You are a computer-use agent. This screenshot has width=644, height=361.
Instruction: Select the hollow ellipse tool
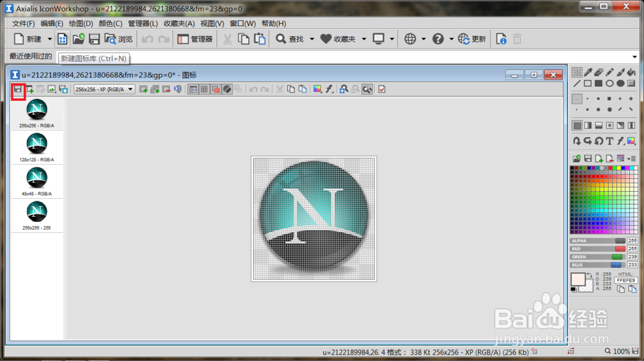coord(609,83)
